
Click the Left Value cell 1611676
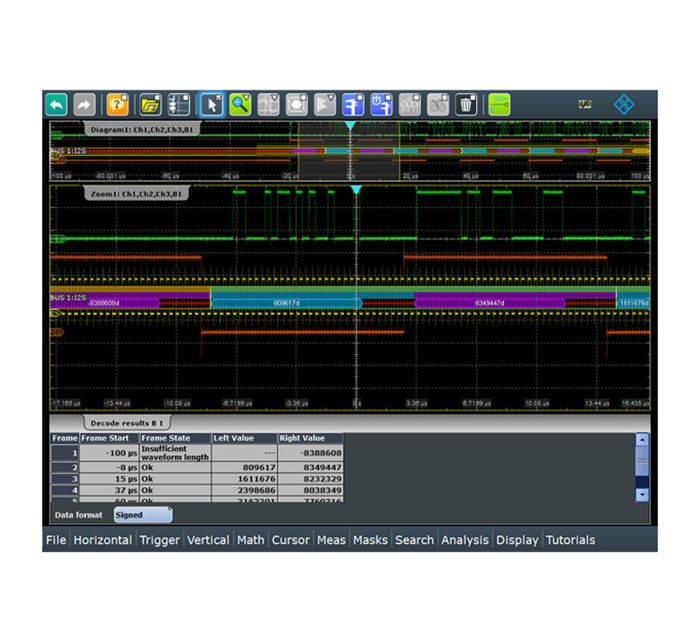click(x=245, y=479)
